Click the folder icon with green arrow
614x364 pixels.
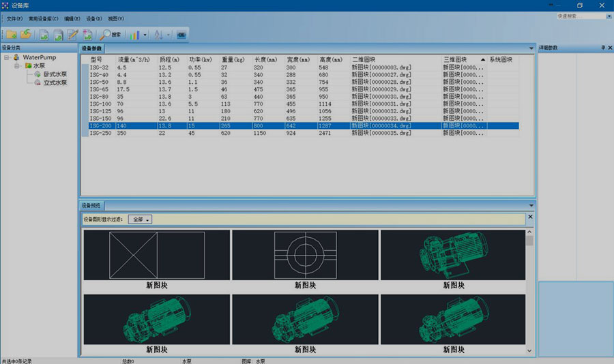click(25, 34)
